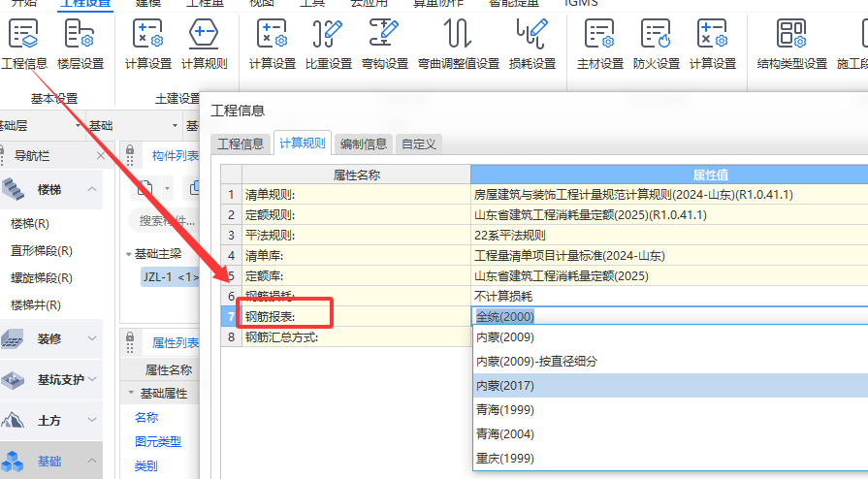Image resolution: width=868 pixels, height=479 pixels.
Task: Collapse the 基础 navigation group
Action: click(x=92, y=461)
